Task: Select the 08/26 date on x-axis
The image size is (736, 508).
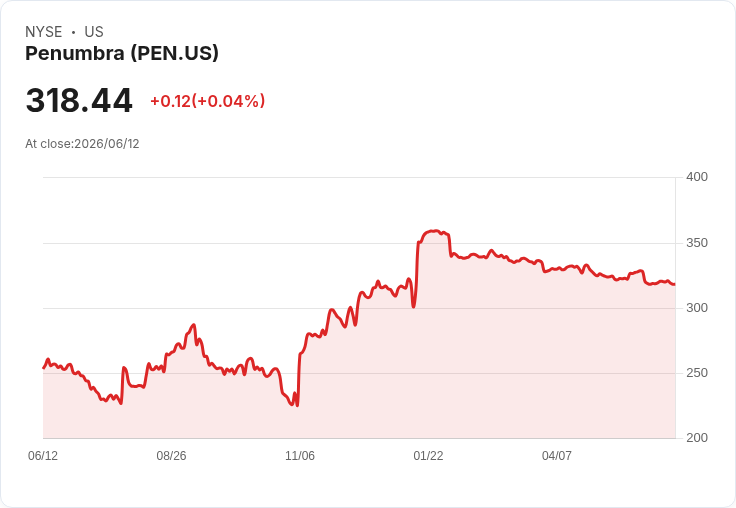Action: (x=171, y=455)
